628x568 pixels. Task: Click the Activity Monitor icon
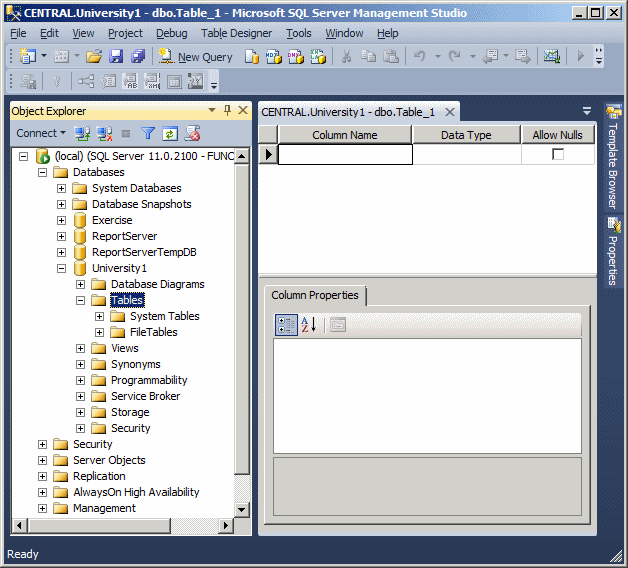coord(552,56)
